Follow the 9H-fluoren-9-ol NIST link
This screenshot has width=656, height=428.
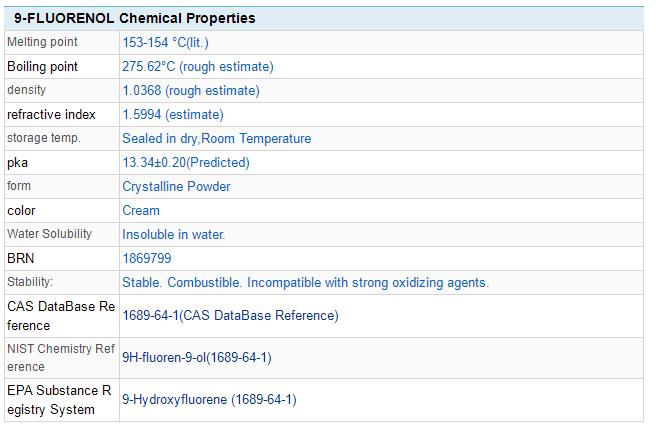[x=197, y=357]
